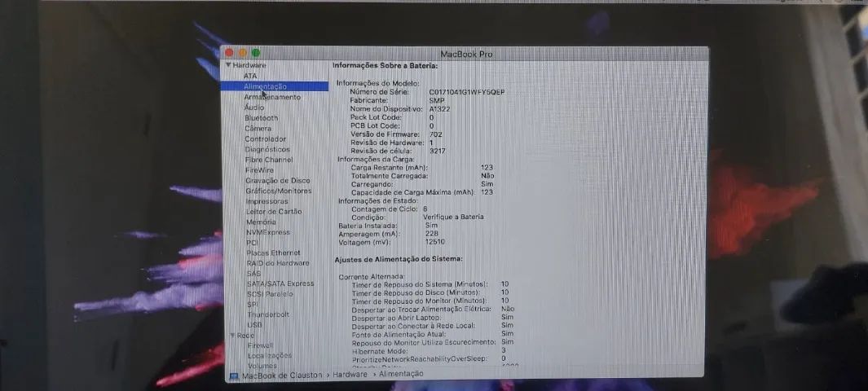Show Memória information
The image size is (868, 391).
tap(261, 222)
